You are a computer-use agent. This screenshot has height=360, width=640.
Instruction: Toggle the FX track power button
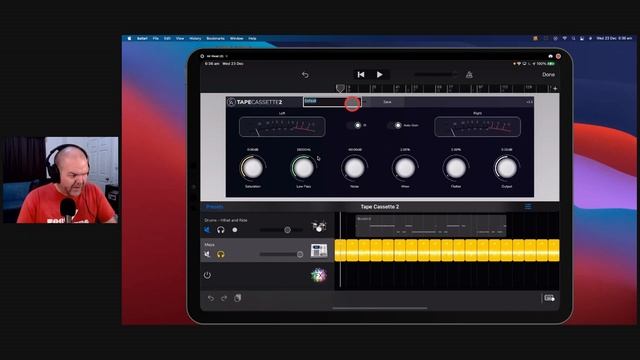click(x=207, y=275)
